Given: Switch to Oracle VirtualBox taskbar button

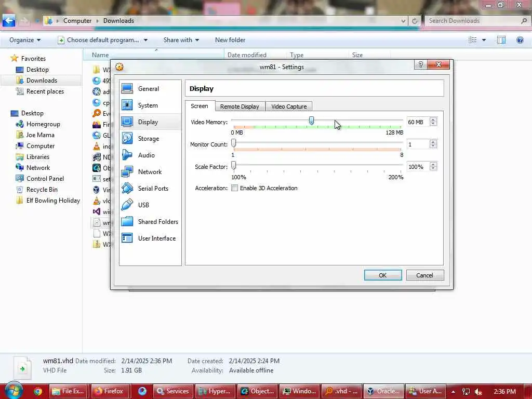Looking at the screenshot, I should tap(384, 391).
